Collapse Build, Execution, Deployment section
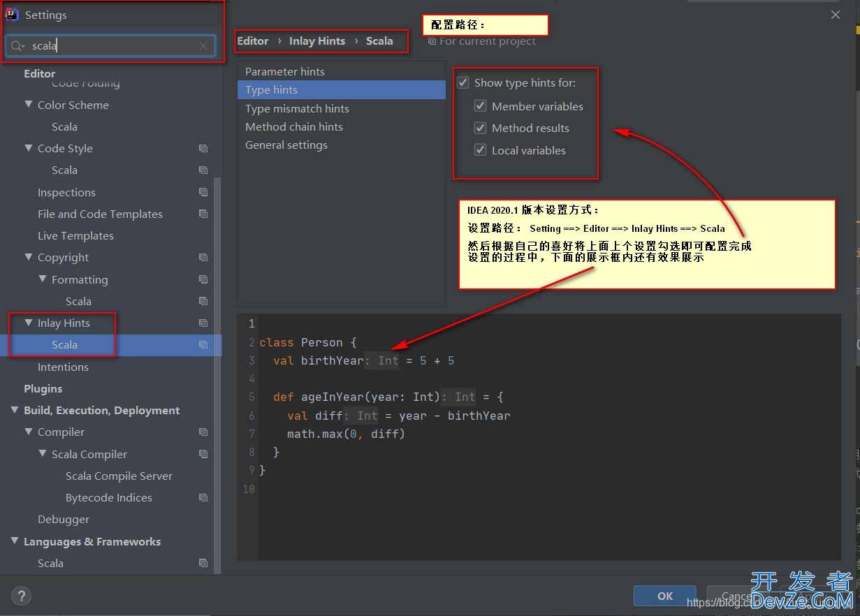This screenshot has height=616, width=860. click(15, 410)
